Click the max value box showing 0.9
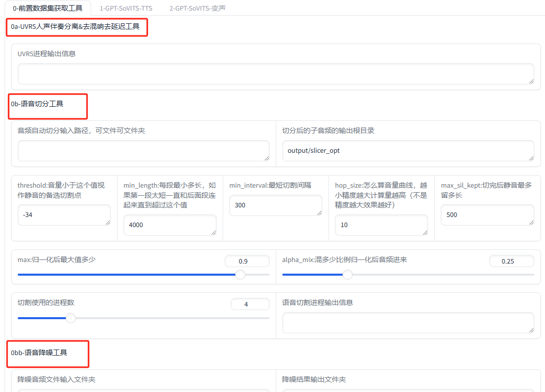Screen dimensions: 545x392 click(x=247, y=262)
